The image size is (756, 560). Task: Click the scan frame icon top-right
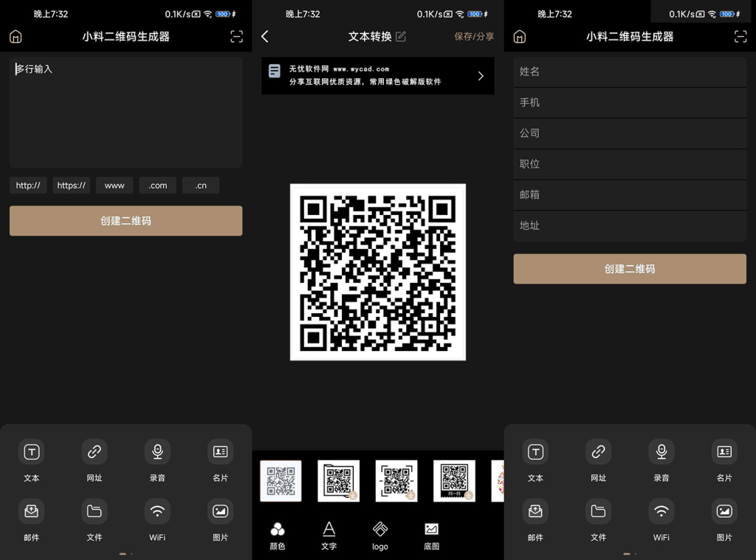236,36
